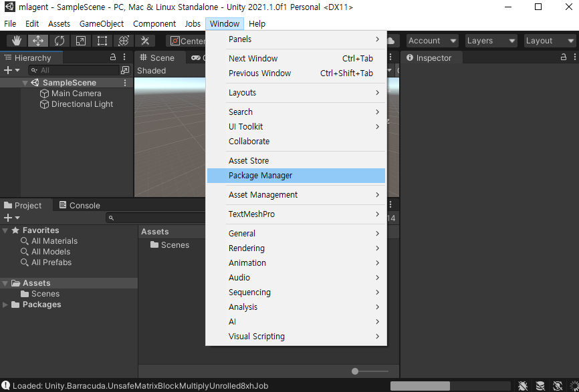Expand the AI submenu
Image resolution: width=579 pixels, height=392 pixels.
point(296,322)
